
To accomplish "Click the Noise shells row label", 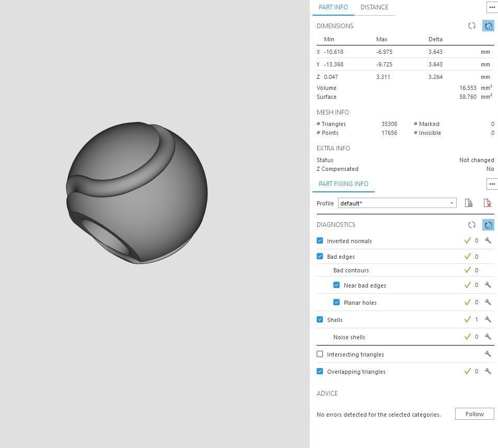I will pos(349,337).
